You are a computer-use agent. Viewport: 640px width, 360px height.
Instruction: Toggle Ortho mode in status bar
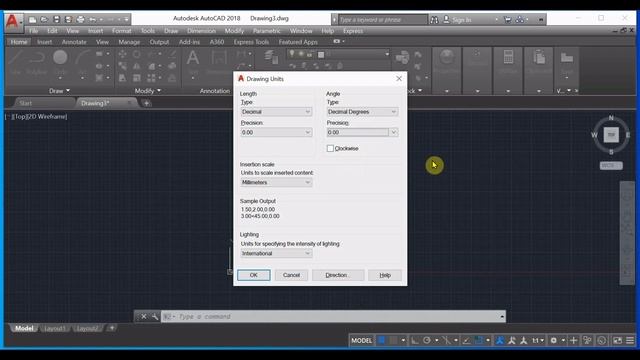click(x=415, y=340)
